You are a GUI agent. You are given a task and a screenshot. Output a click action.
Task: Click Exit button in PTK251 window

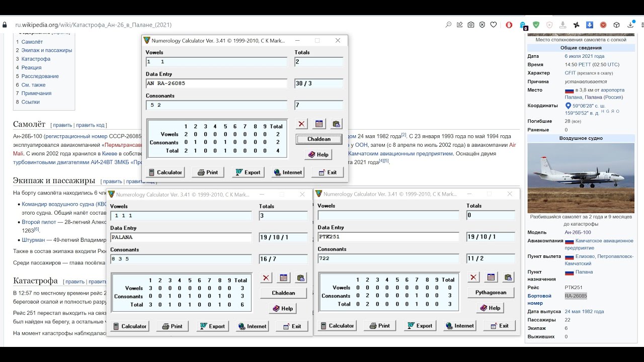point(499,326)
